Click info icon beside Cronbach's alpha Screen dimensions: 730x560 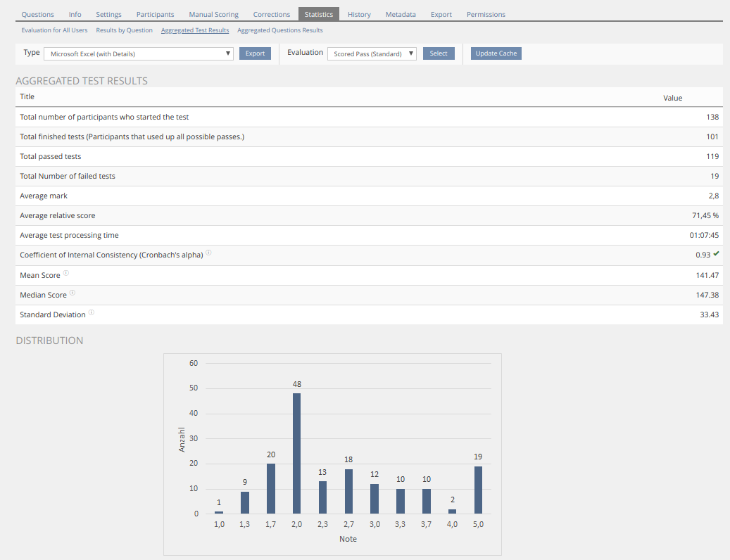coord(209,253)
